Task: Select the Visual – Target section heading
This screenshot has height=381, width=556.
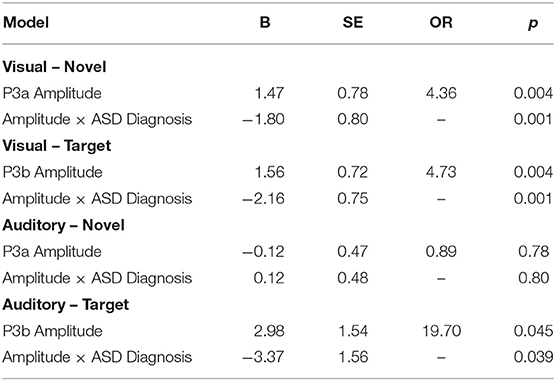Action: (57, 146)
